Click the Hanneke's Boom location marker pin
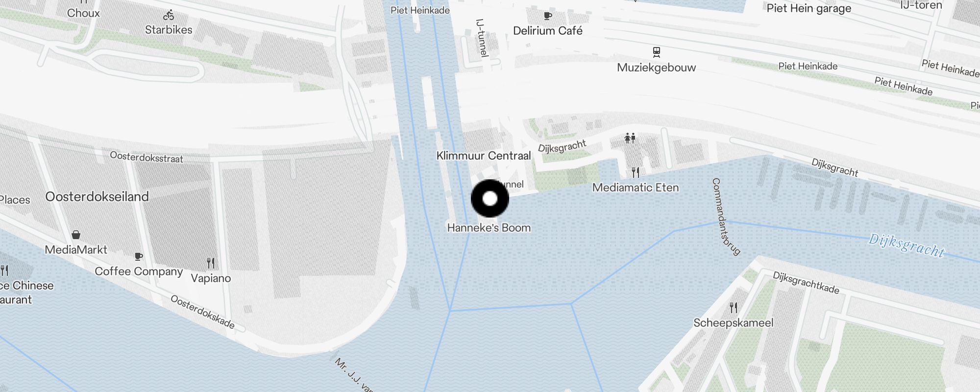 [490, 198]
